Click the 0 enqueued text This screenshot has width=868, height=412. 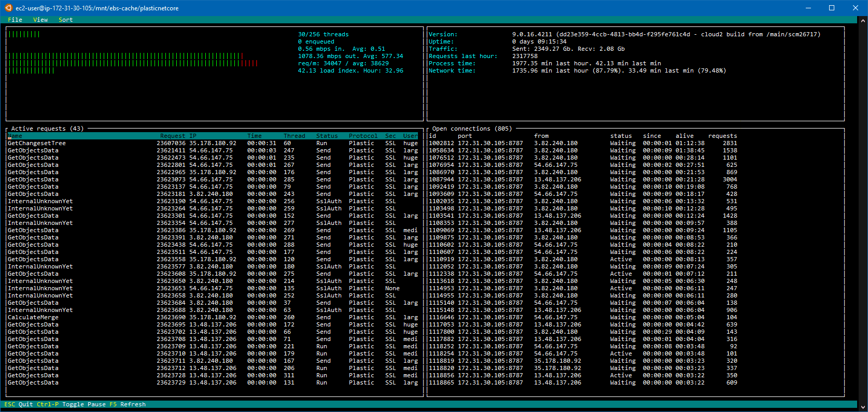pyautogui.click(x=316, y=41)
